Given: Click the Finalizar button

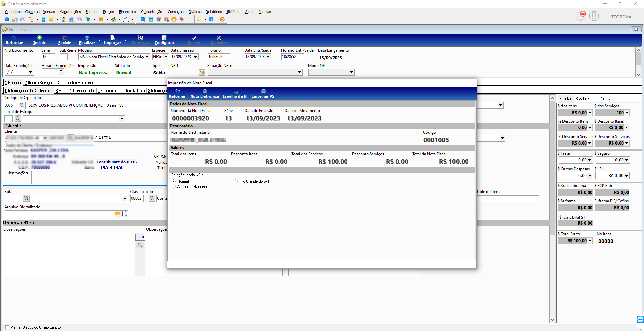Looking at the screenshot, I should [x=87, y=40].
